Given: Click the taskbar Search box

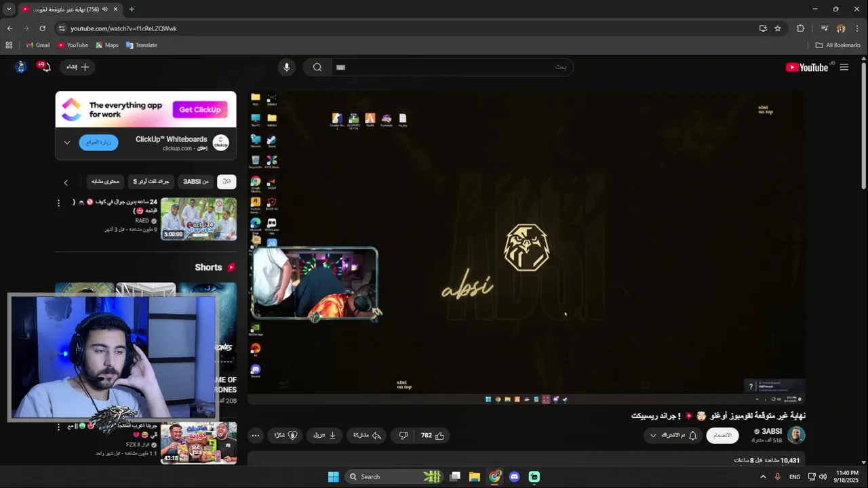Looking at the screenshot, I should pos(395,476).
